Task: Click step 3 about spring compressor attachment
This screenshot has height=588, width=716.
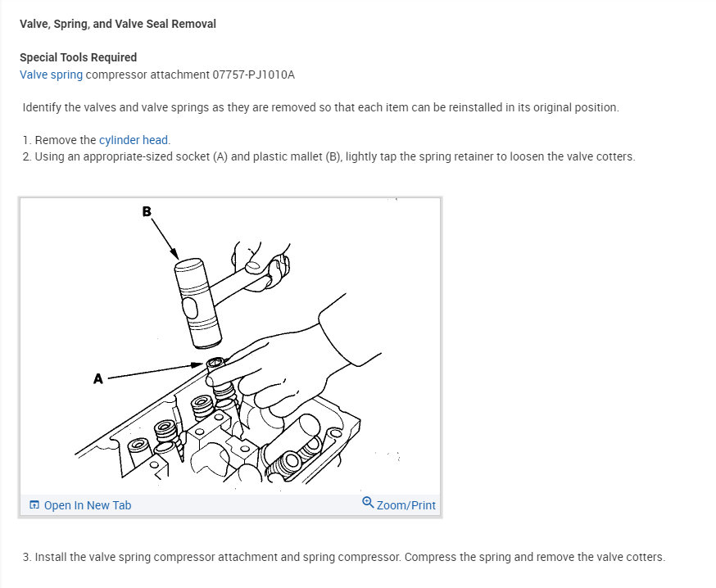Action: click(343, 557)
